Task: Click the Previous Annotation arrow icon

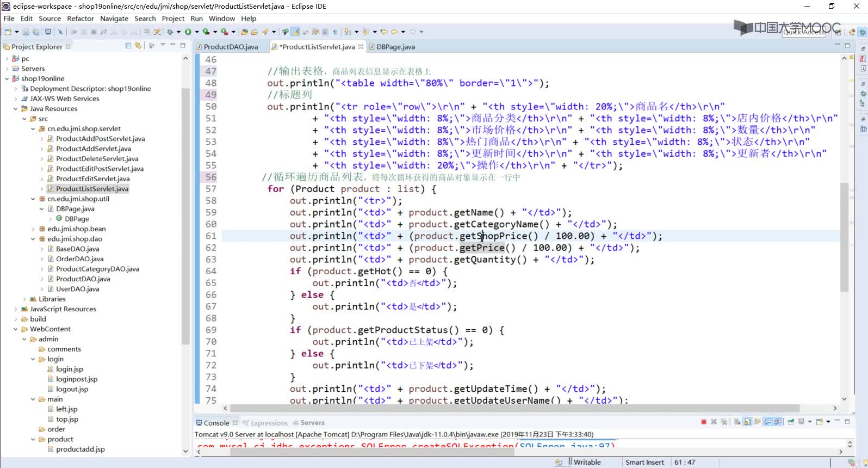Action: coord(365,32)
